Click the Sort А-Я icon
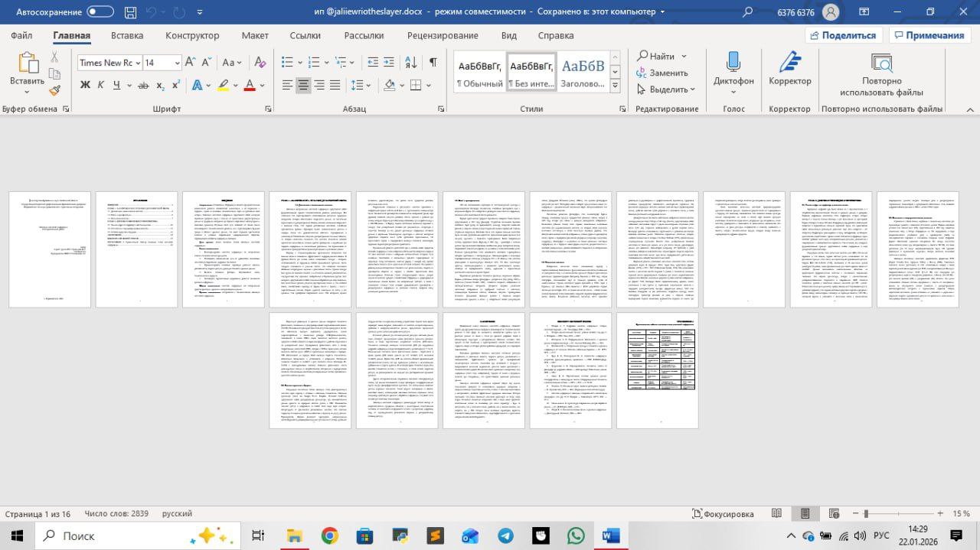The width and height of the screenshot is (980, 550). click(412, 63)
